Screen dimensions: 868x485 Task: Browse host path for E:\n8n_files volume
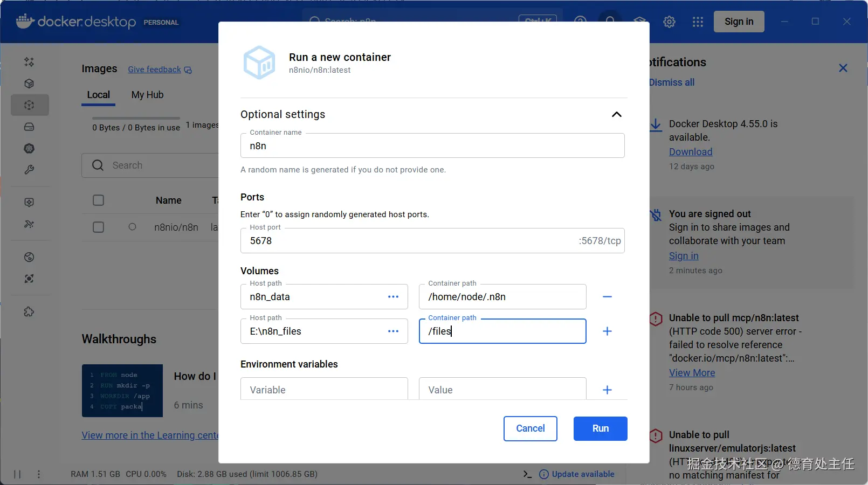point(393,331)
